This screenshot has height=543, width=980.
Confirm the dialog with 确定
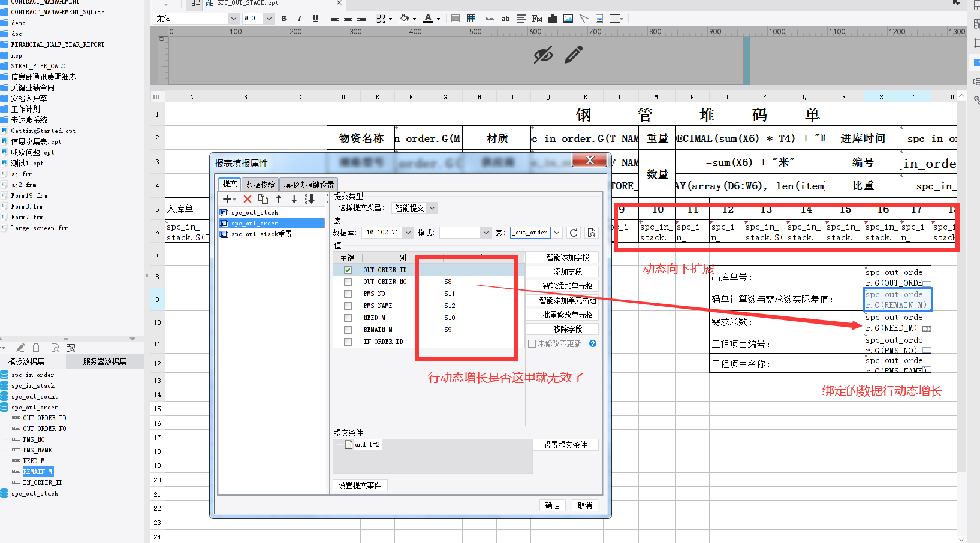pos(553,505)
